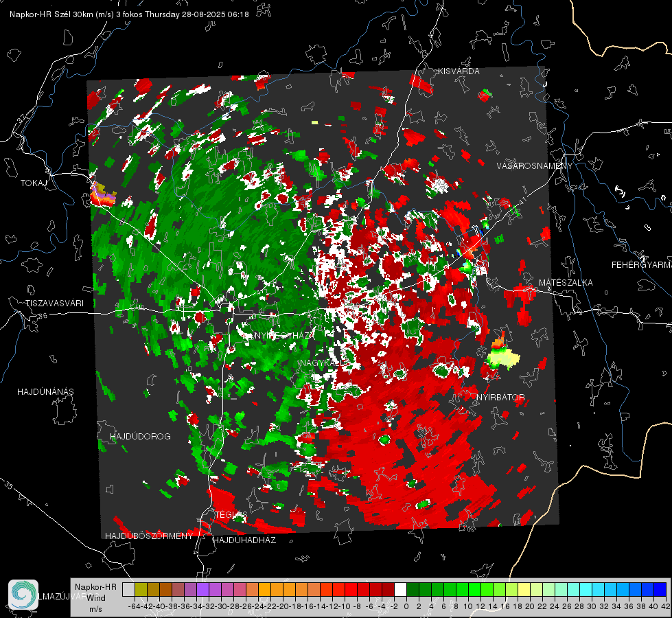Click road number 41 near Vásárosnamény

point(522,200)
